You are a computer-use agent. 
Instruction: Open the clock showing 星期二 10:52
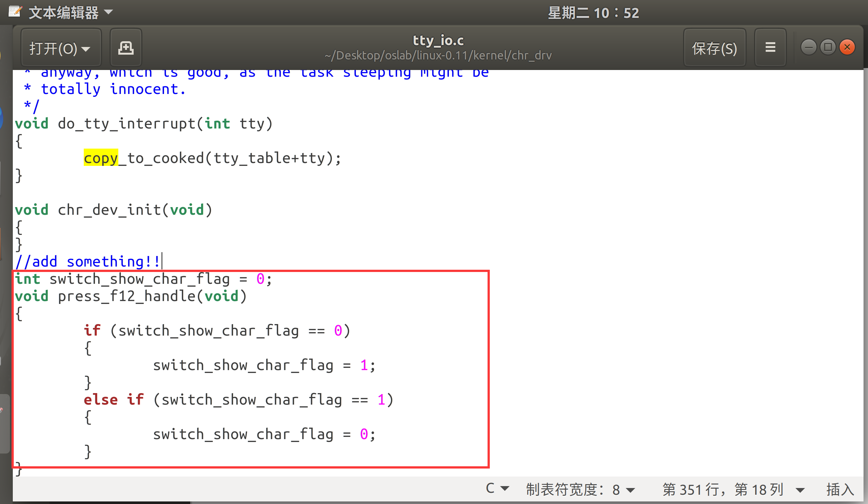[593, 13]
